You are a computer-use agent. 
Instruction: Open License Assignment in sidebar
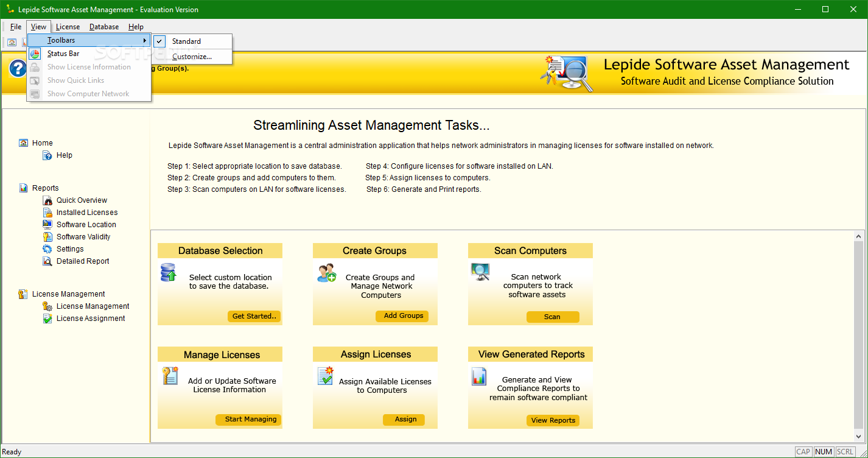coord(91,319)
